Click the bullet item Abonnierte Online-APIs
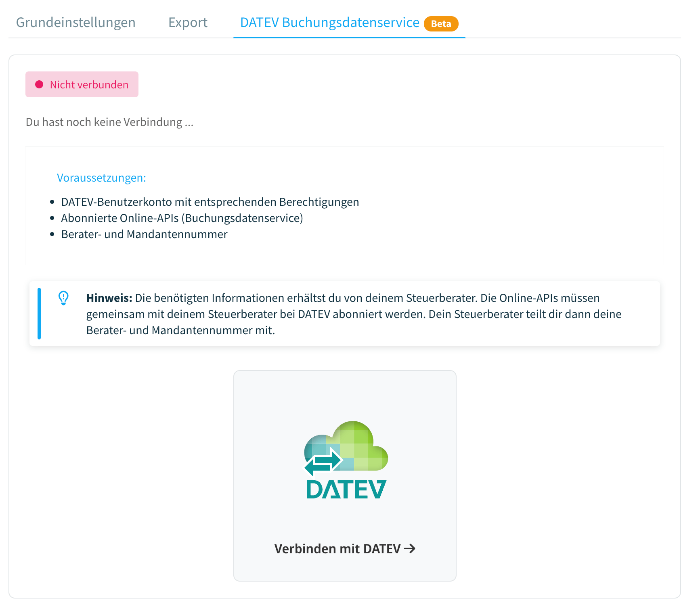Viewport: 700px width, 607px height. (x=182, y=218)
